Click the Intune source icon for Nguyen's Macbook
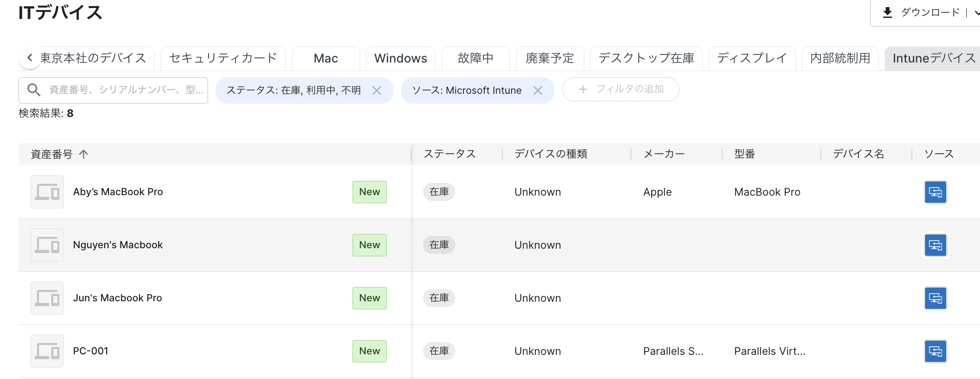Screen dimensions: 980x379 click(935, 245)
